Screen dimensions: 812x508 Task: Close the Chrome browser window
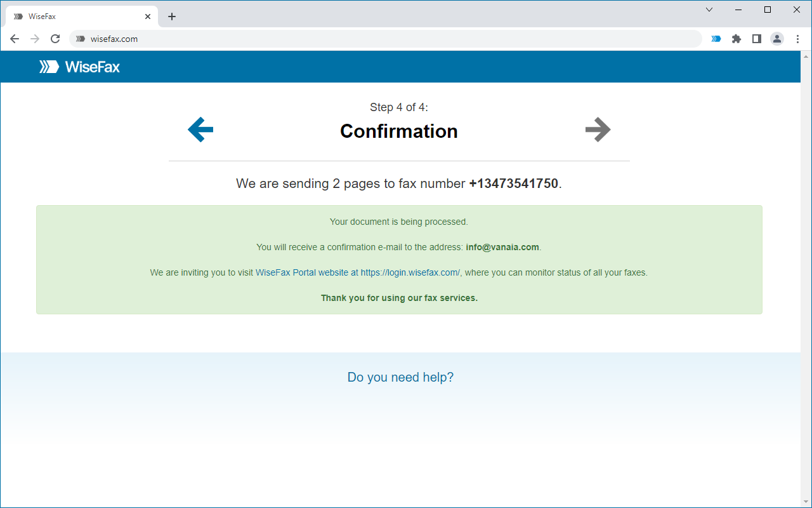coord(797,10)
